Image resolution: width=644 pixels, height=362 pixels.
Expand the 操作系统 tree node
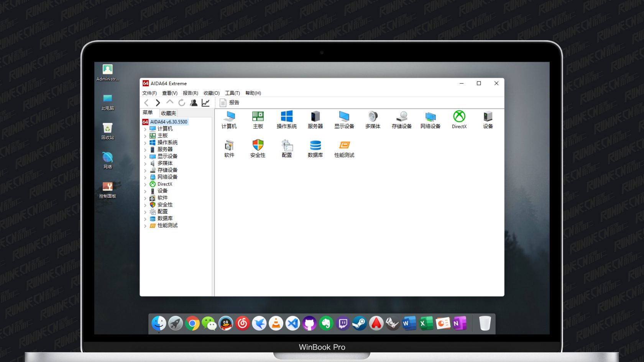tap(145, 143)
